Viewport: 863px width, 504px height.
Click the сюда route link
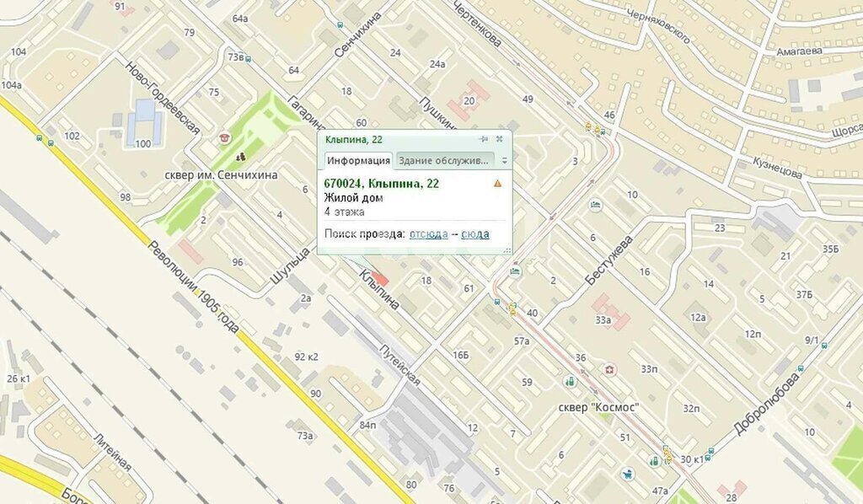(x=474, y=233)
